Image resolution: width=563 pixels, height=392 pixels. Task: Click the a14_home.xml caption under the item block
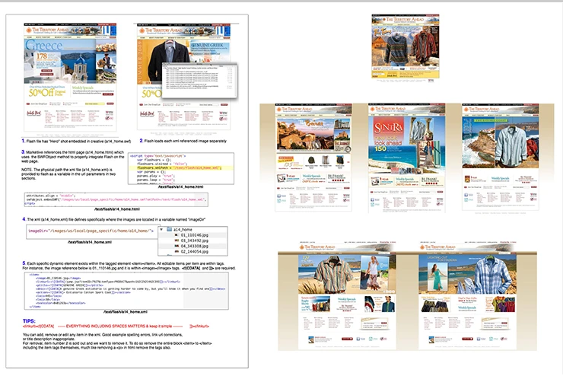click(x=126, y=312)
